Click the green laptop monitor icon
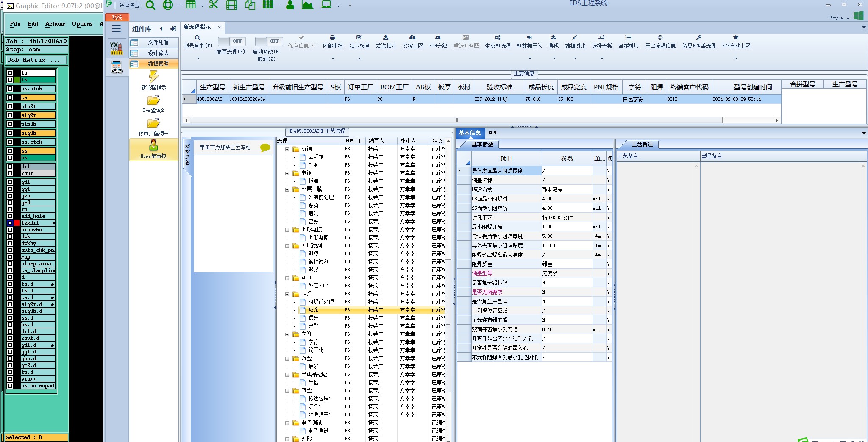 click(326, 5)
